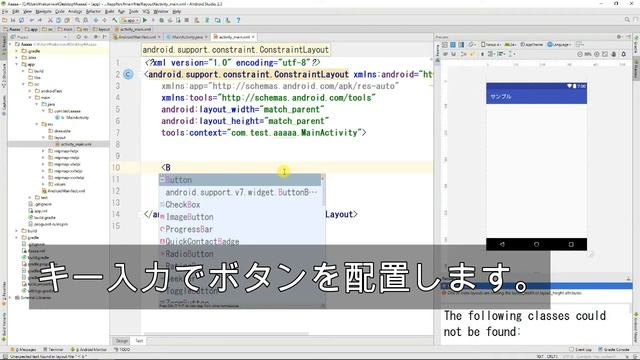Open the Terminal tool window button
This screenshot has height=360, width=640.
pos(53,350)
